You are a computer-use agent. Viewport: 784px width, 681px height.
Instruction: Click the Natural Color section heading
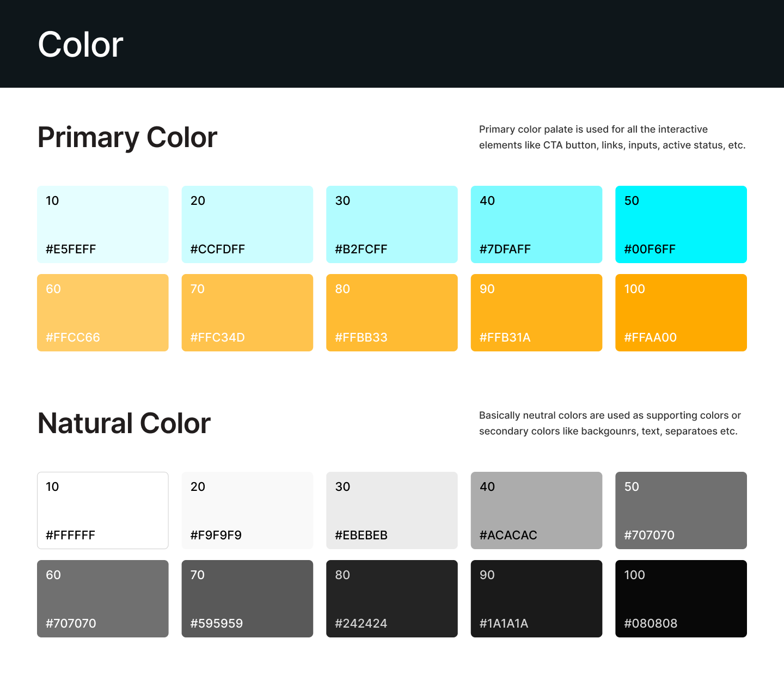click(x=124, y=423)
